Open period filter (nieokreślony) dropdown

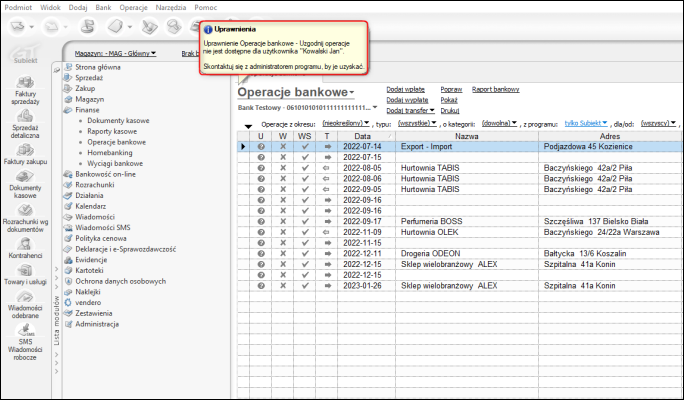coord(346,123)
